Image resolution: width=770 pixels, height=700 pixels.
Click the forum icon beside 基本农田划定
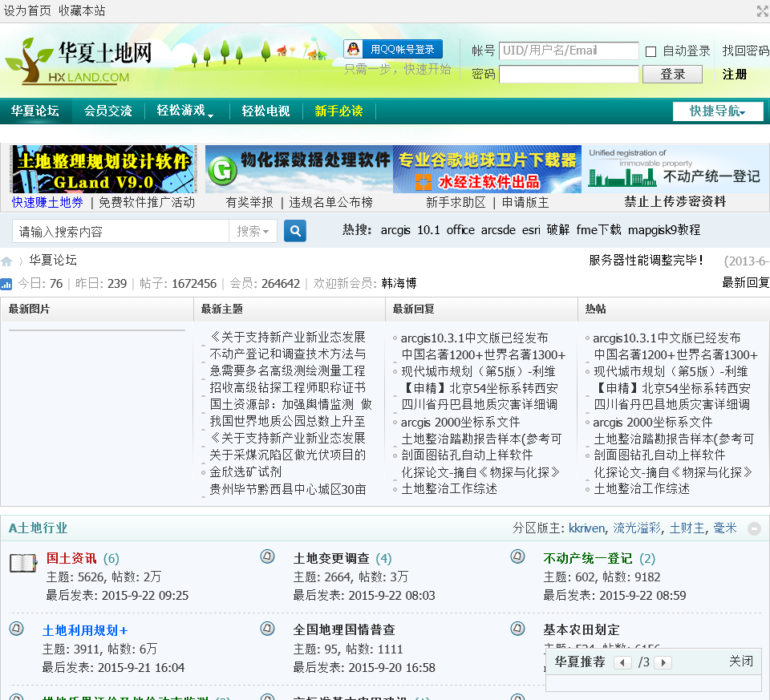click(x=517, y=629)
